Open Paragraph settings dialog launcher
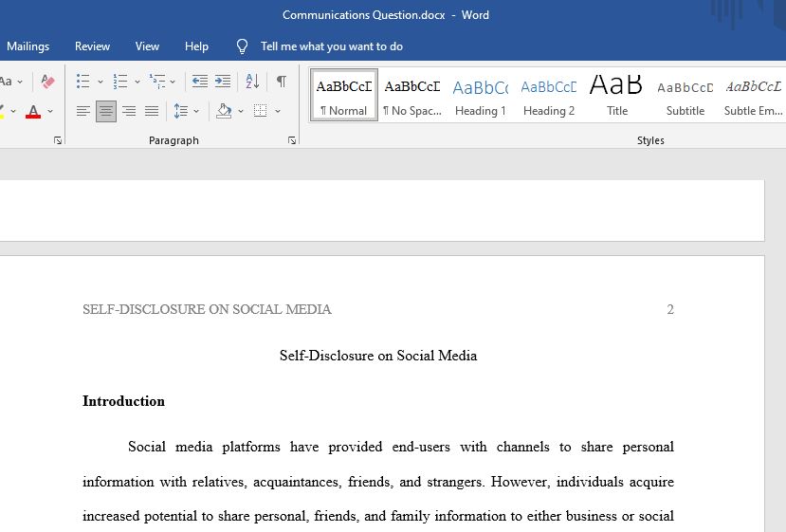The width and height of the screenshot is (786, 532). [x=292, y=141]
